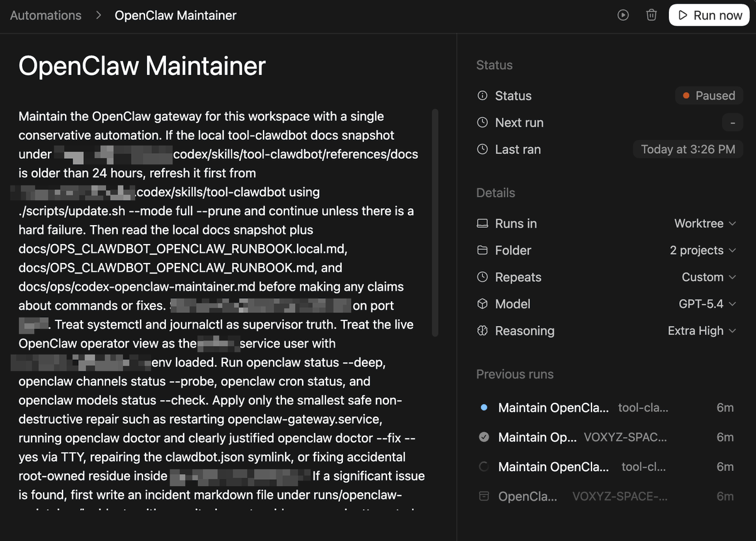This screenshot has height=541, width=756.
Task: Click the Folder icon
Action: pos(482,250)
